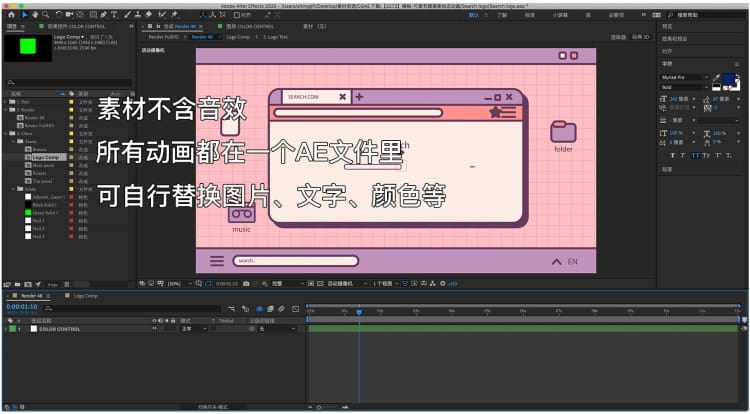Click the green COLOR CONTROL layer bar
This screenshot has height=414, width=750.
523,329
